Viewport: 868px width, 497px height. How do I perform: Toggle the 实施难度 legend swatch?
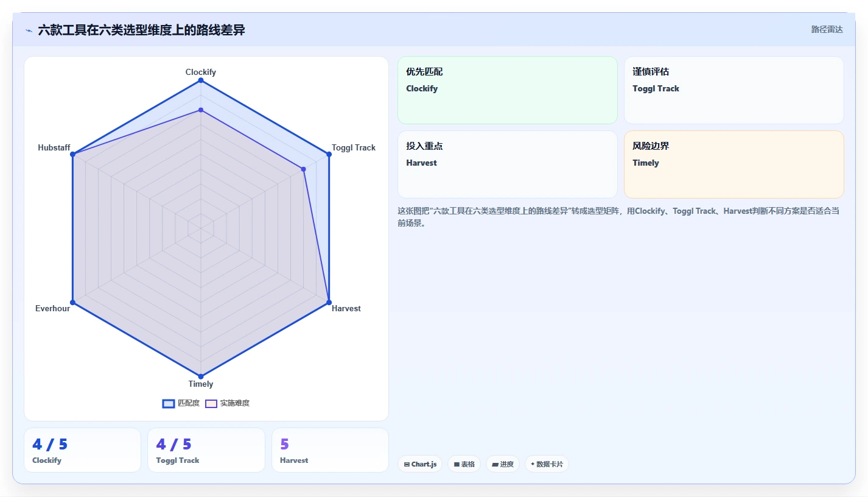click(211, 403)
